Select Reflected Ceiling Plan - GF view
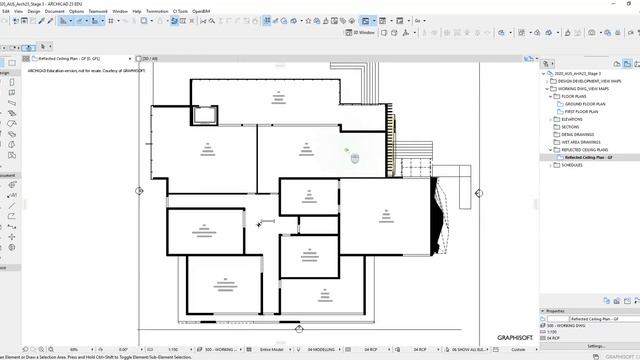 coord(589,158)
